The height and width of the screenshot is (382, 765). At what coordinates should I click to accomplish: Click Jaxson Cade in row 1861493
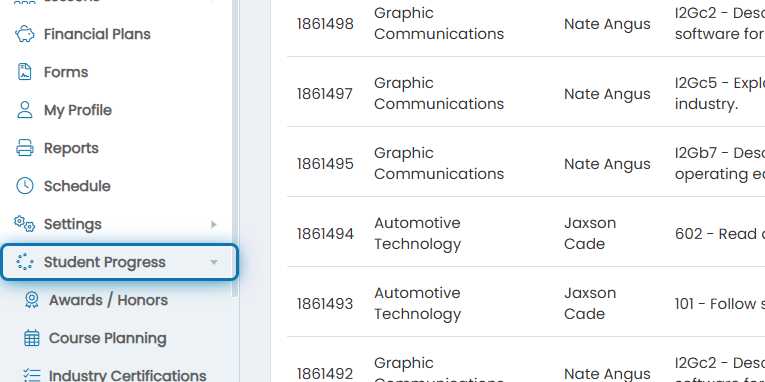click(x=590, y=303)
